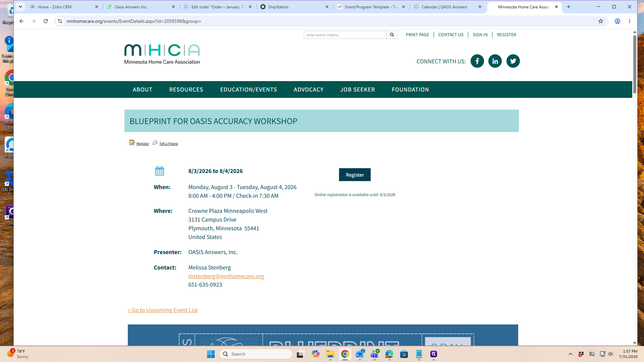Open a new browser tab
The height and width of the screenshot is (362, 644).
pyautogui.click(x=568, y=7)
